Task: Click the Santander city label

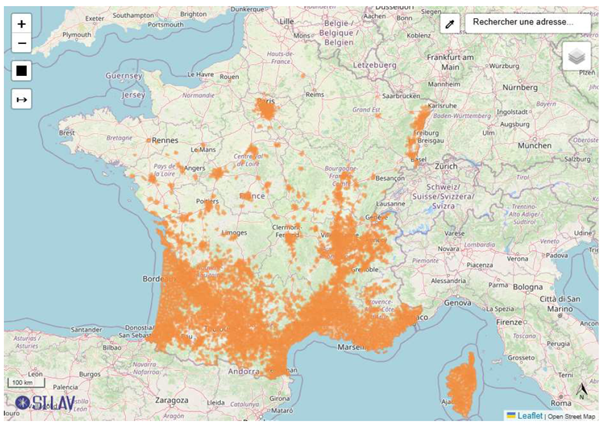Action: [x=86, y=330]
